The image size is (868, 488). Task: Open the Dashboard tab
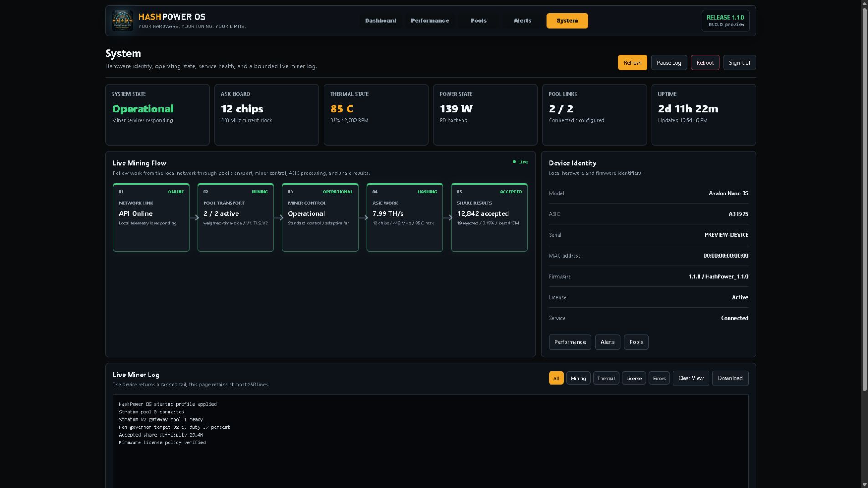click(380, 21)
